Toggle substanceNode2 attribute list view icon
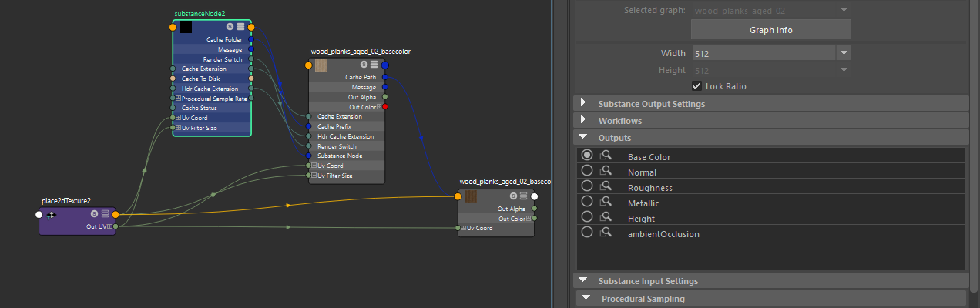This screenshot has width=980, height=308. click(240, 27)
